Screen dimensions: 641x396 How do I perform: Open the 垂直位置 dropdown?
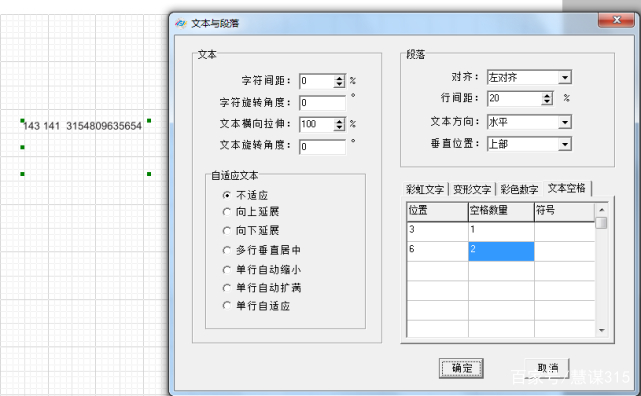pyautogui.click(x=565, y=144)
